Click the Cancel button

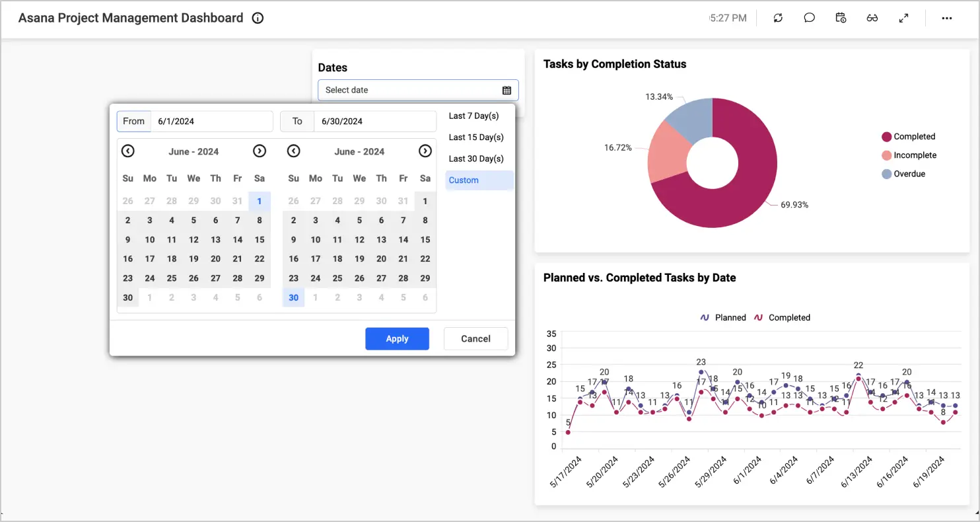coord(475,339)
